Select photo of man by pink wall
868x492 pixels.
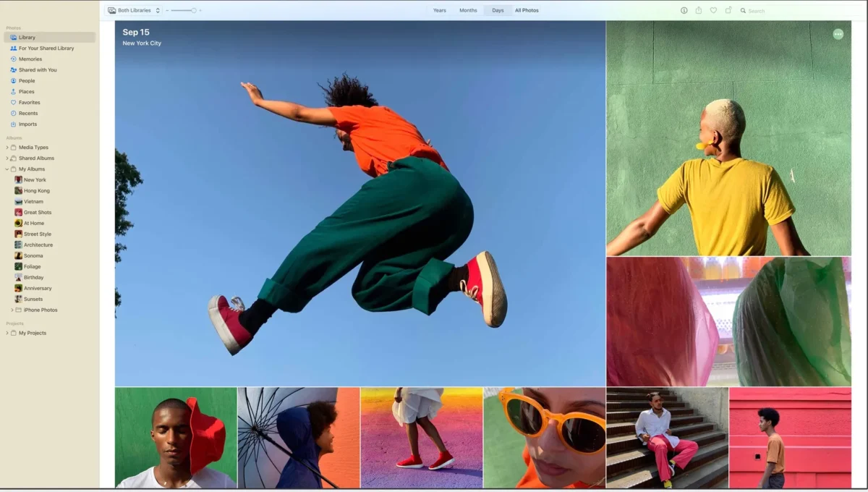(x=791, y=438)
